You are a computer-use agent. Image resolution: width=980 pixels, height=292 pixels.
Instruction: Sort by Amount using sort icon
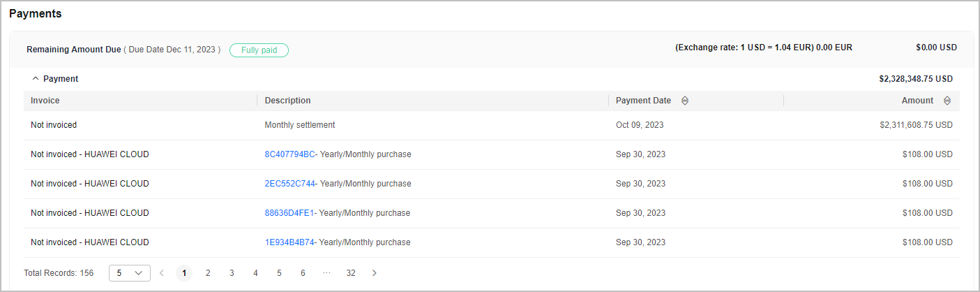click(947, 101)
